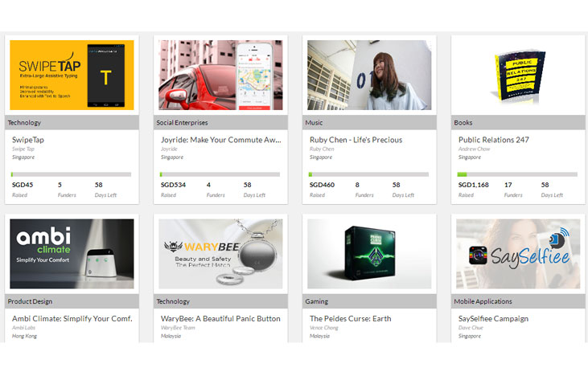Open Joyride: Make Your Commute title link
588x384 pixels.
pos(220,140)
